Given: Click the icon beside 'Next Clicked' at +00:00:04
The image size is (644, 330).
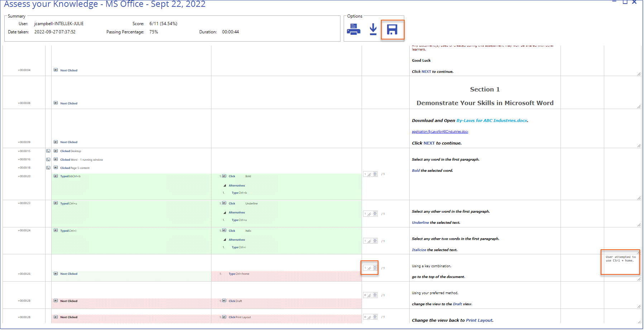Looking at the screenshot, I should tap(56, 70).
